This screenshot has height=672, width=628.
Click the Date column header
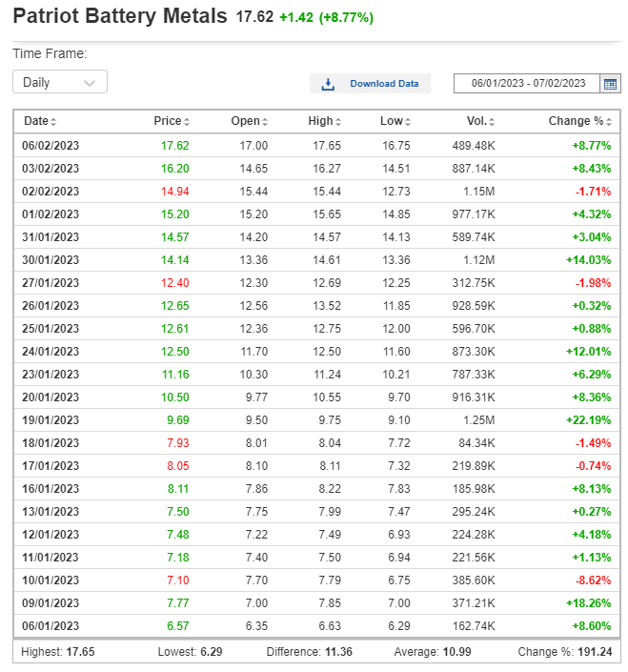[36, 121]
